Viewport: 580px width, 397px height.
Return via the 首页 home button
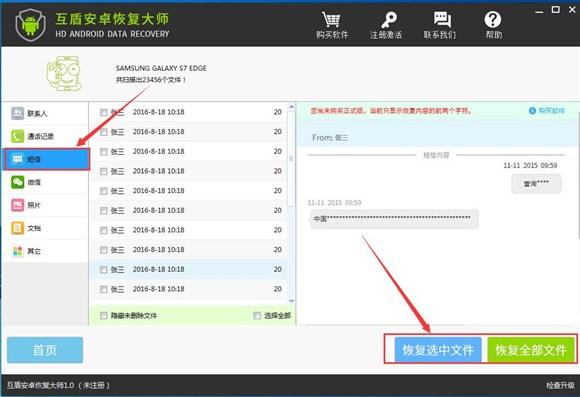click(x=45, y=350)
